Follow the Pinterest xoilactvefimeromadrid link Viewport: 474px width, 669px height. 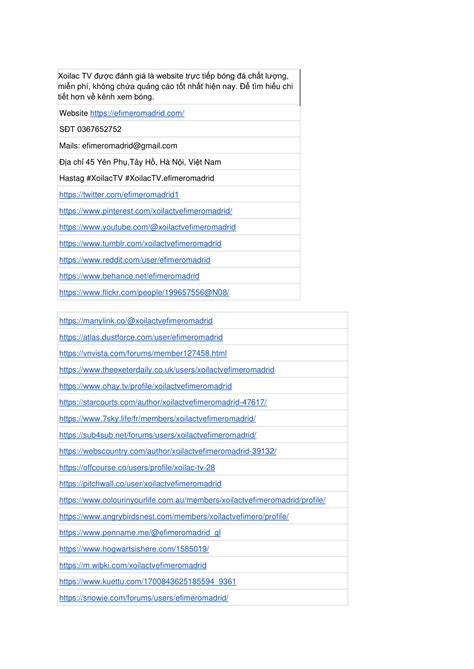[x=145, y=211]
